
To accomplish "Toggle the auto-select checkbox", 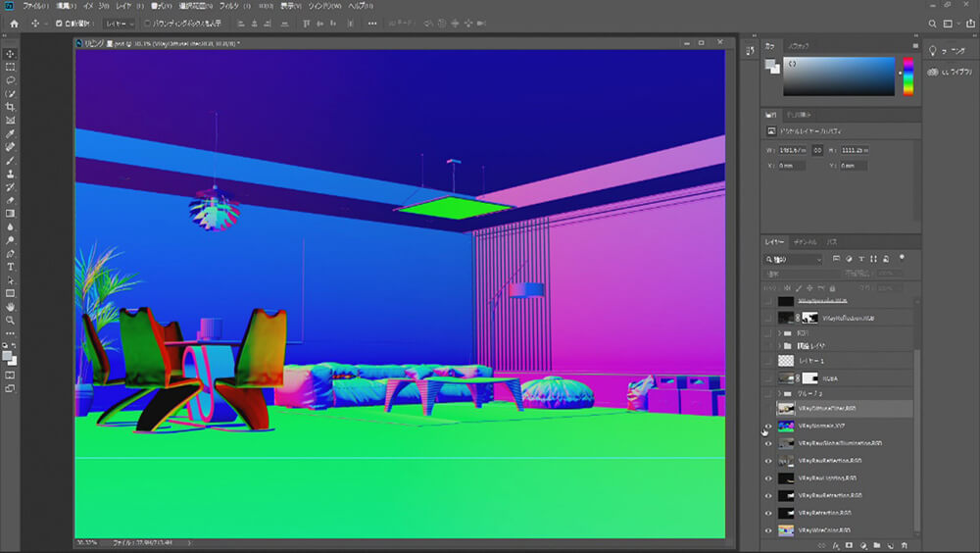I will tap(59, 24).
